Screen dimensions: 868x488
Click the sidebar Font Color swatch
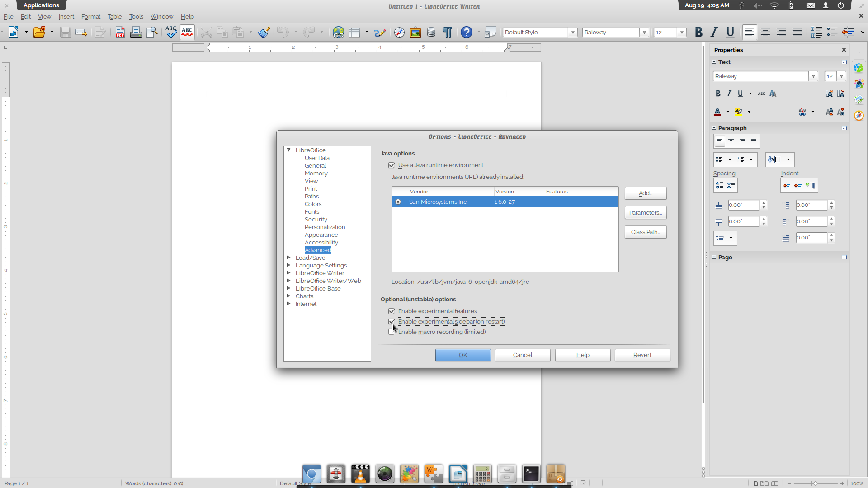click(x=717, y=112)
